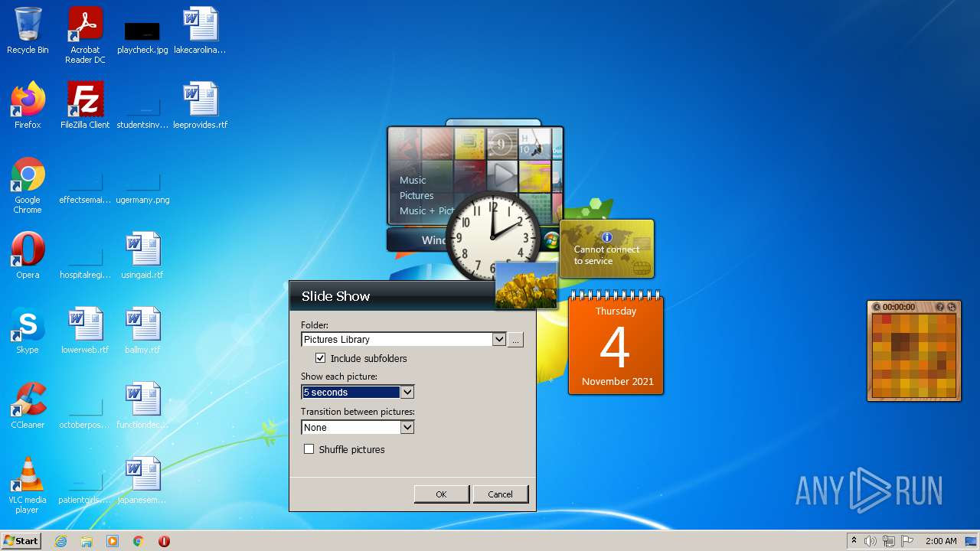Click the picture puzzle solution help icon
The height and width of the screenshot is (551, 980).
tap(940, 307)
